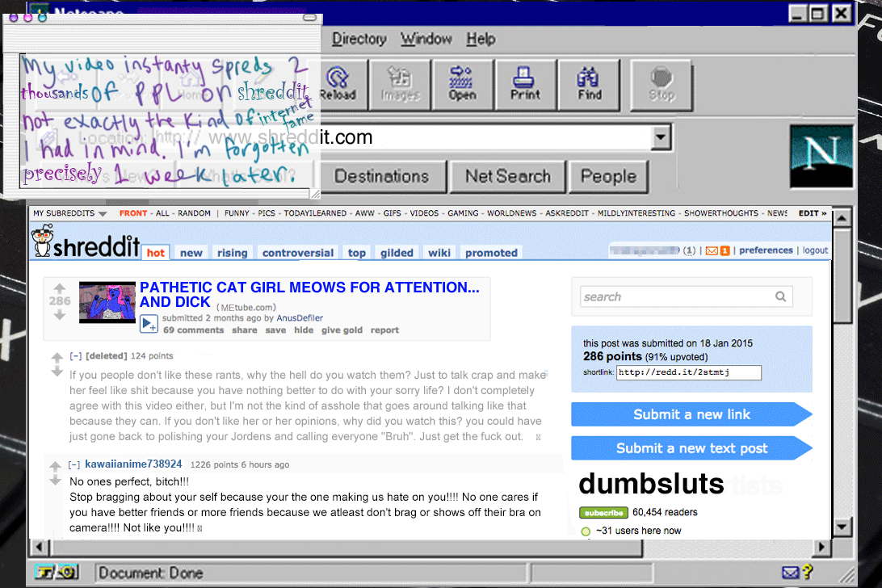Open the location bar dropdown arrow
882x588 pixels.
point(661,136)
